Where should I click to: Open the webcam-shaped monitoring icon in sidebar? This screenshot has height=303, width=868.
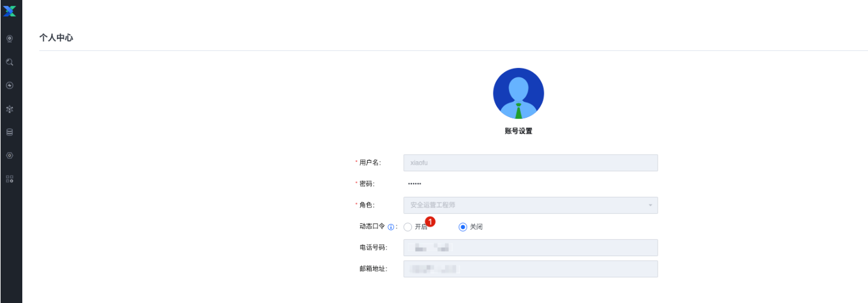click(x=9, y=39)
